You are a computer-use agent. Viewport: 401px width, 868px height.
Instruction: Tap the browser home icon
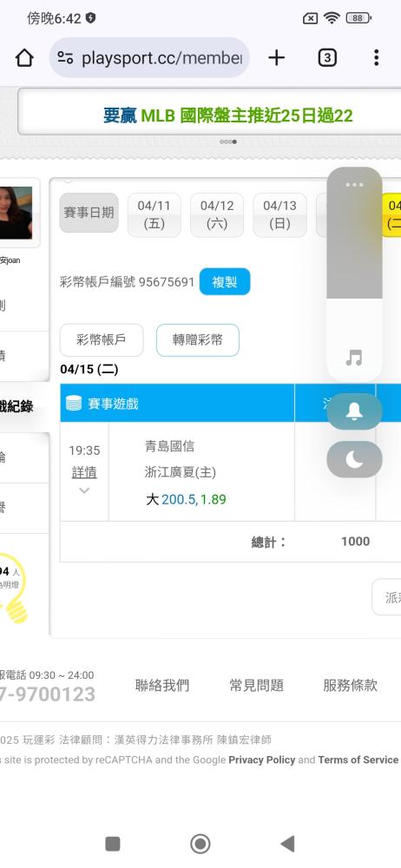24,57
